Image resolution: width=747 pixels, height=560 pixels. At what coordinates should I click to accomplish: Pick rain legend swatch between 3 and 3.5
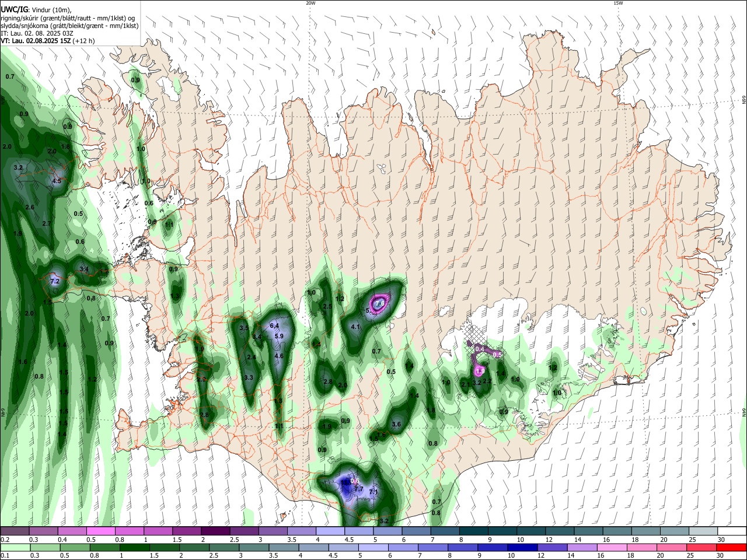point(254,547)
